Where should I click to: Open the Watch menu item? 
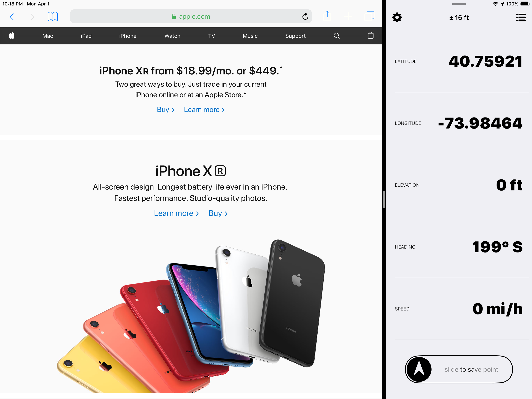(x=172, y=36)
